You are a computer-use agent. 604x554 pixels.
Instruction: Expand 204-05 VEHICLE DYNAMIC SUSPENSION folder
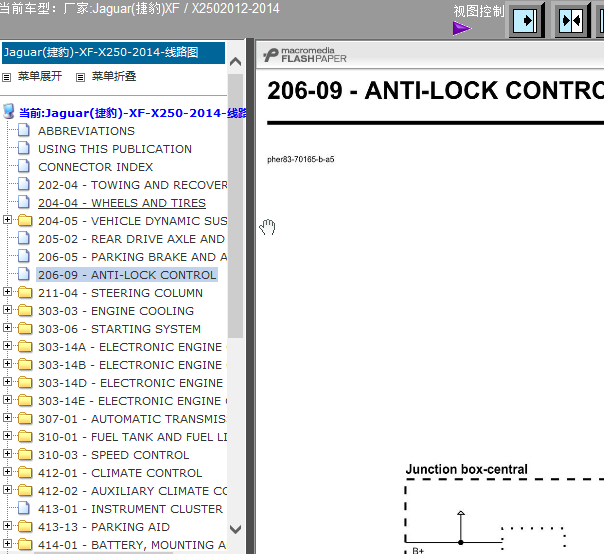(7, 220)
